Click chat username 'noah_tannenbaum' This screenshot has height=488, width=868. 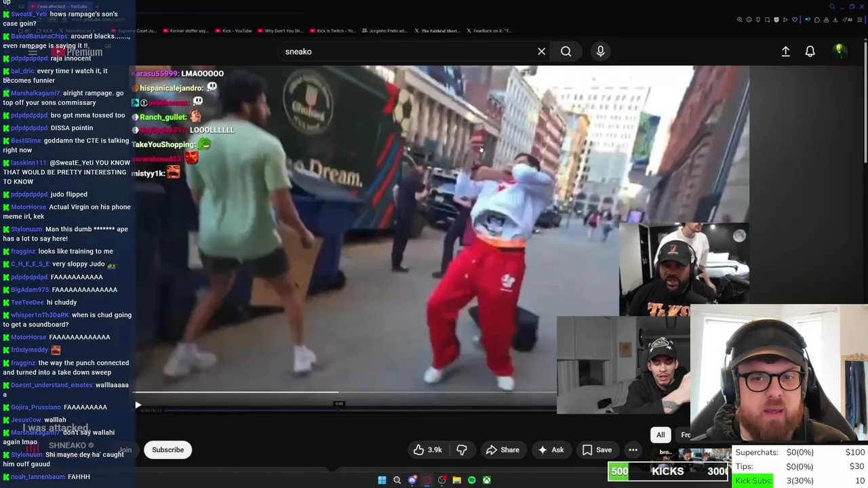(38, 477)
